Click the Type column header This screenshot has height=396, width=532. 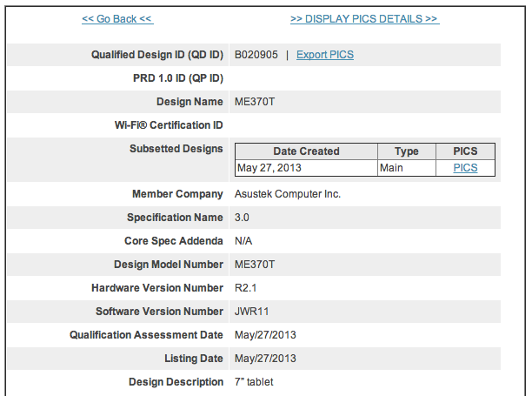click(x=407, y=151)
